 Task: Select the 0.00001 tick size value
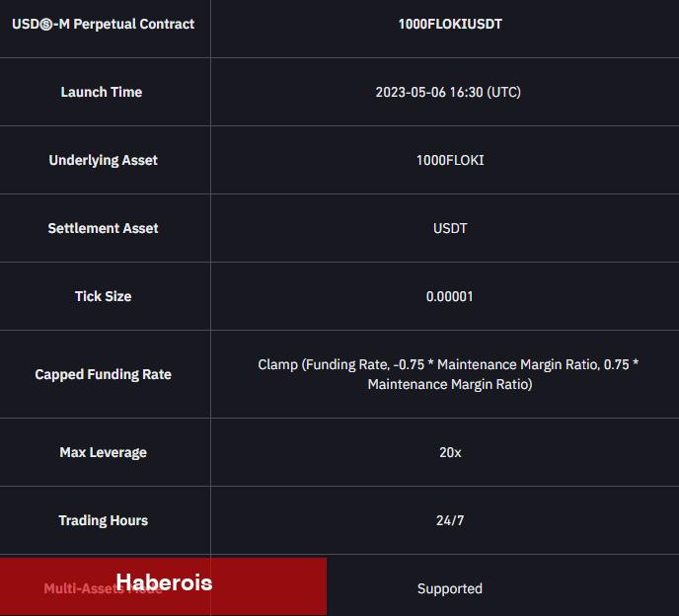pos(449,296)
